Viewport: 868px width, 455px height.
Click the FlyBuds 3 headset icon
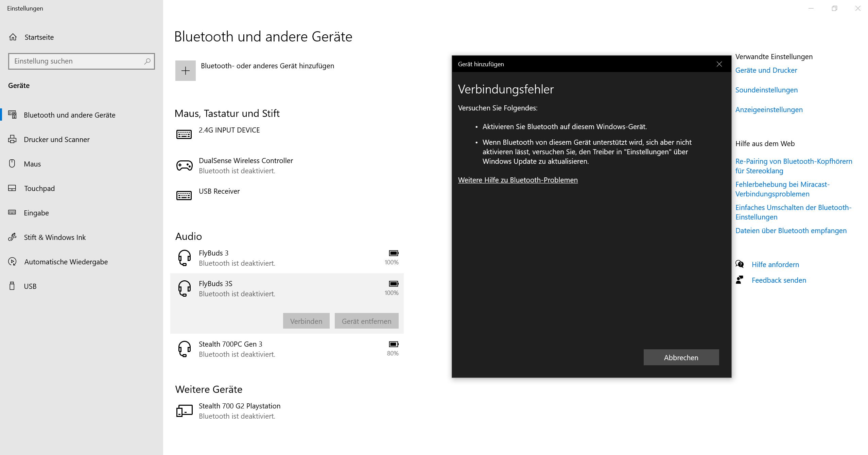(x=184, y=258)
